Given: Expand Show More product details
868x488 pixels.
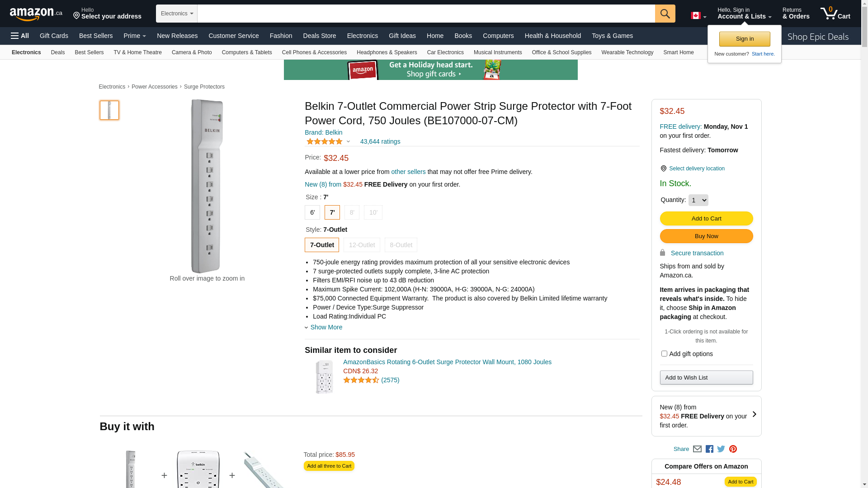Looking at the screenshot, I should point(325,327).
